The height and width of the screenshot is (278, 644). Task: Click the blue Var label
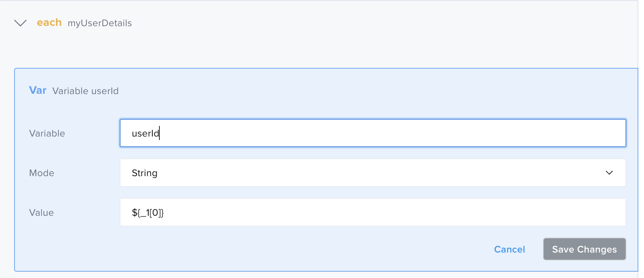pos(38,91)
